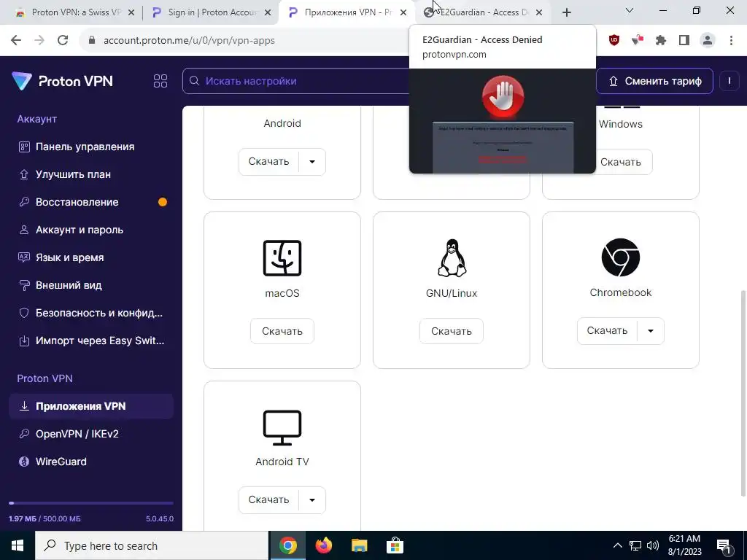The height and width of the screenshot is (560, 747).
Task: Download the Windows app
Action: [620, 163]
